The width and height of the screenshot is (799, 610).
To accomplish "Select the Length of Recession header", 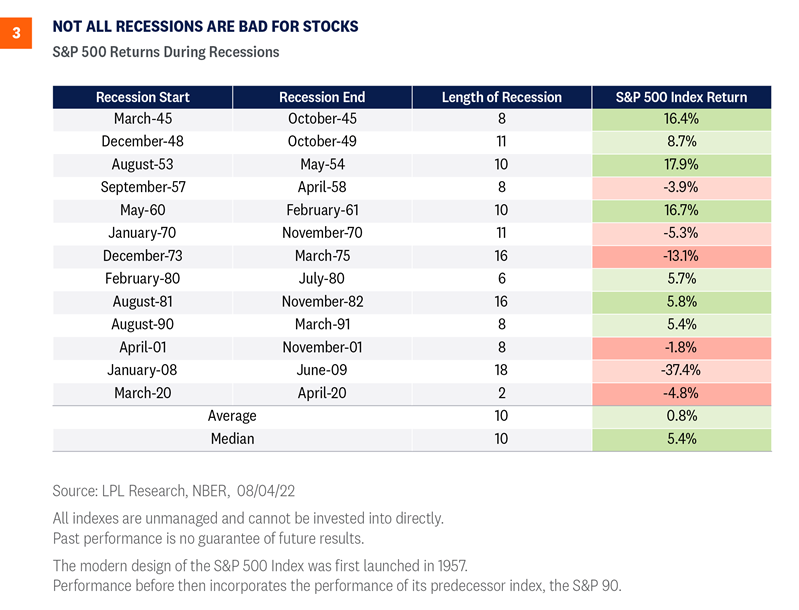I will click(501, 97).
